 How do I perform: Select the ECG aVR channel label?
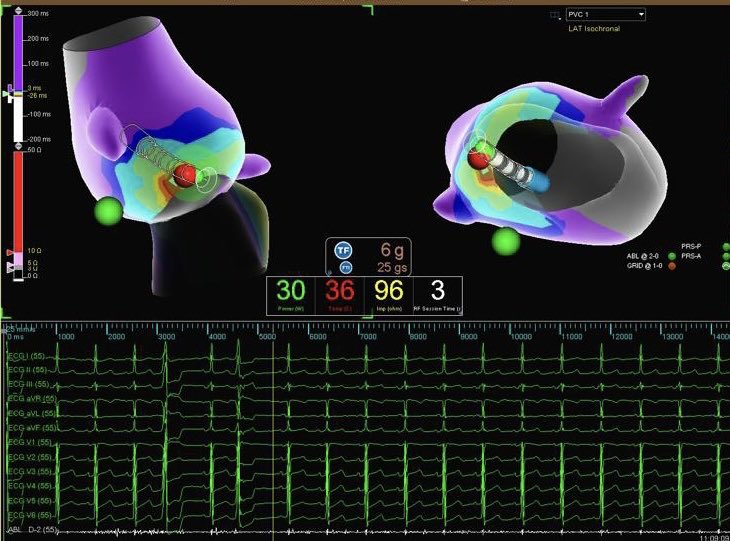tap(32, 399)
